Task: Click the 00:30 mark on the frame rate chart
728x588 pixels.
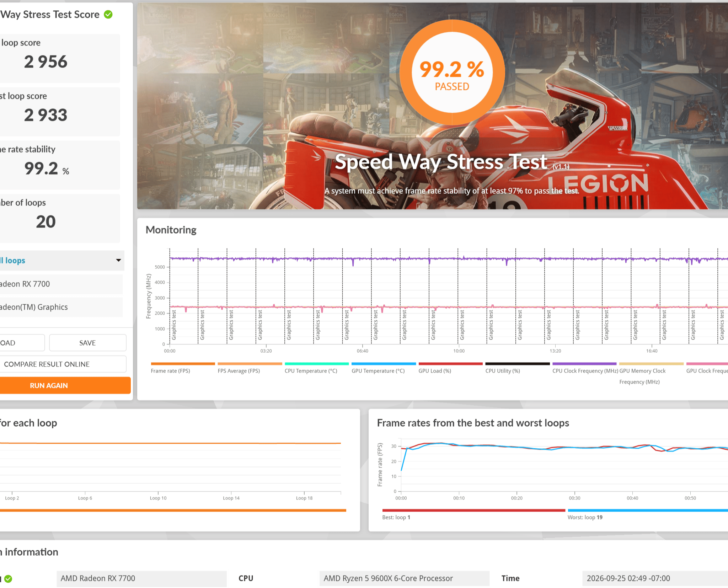Action: pos(574,498)
